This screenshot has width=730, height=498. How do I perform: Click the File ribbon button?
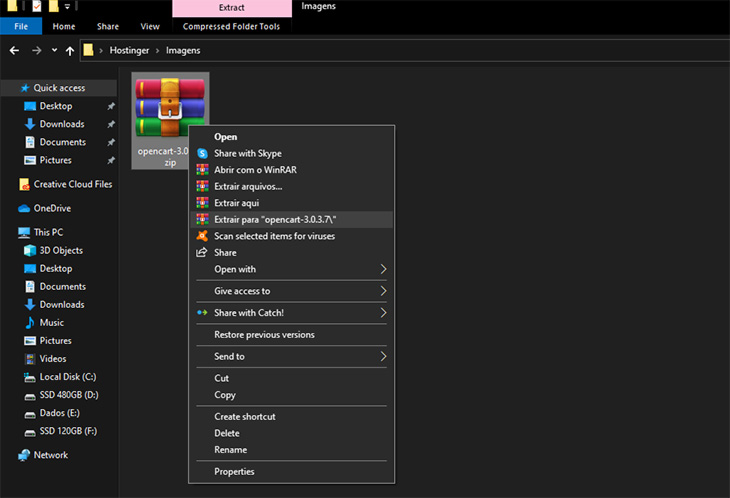tap(20, 27)
